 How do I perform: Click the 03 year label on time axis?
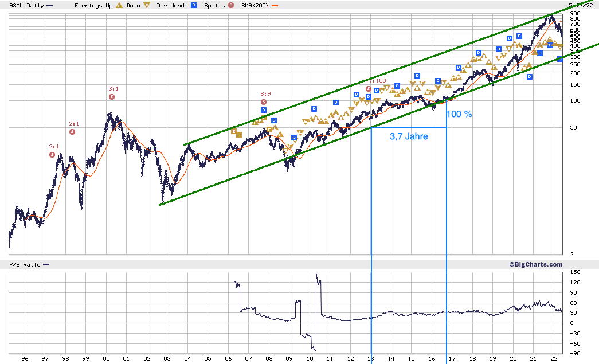167,359
